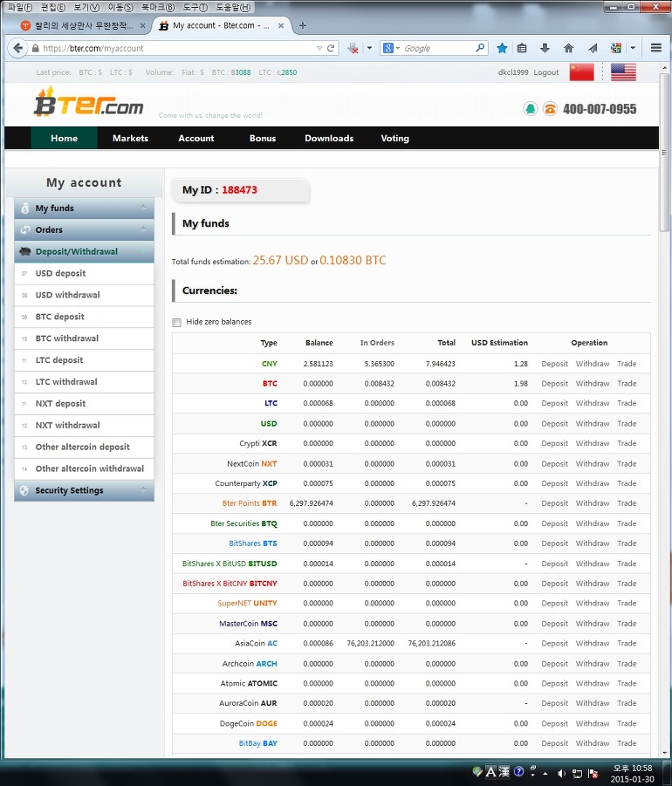Click the Bter.com logo
672x786 pixels.
89,102
